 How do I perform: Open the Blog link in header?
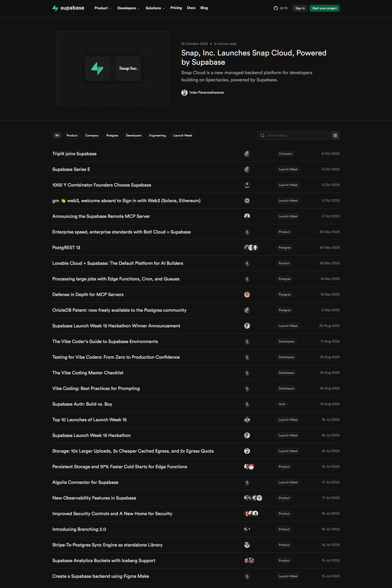point(204,8)
